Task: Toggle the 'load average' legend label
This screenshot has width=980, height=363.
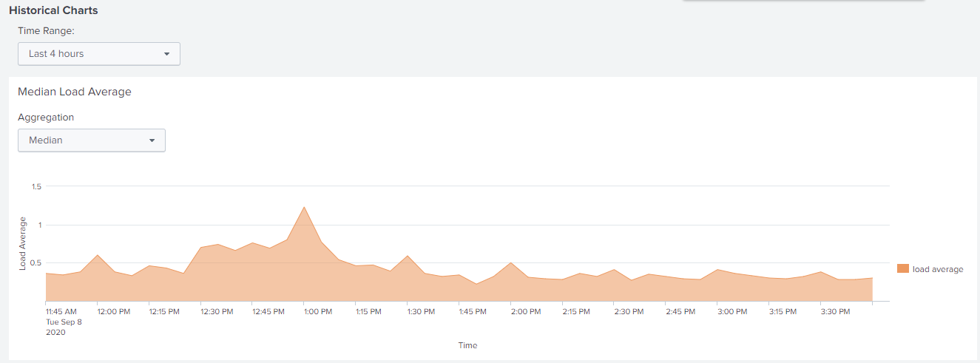Action: [x=938, y=269]
